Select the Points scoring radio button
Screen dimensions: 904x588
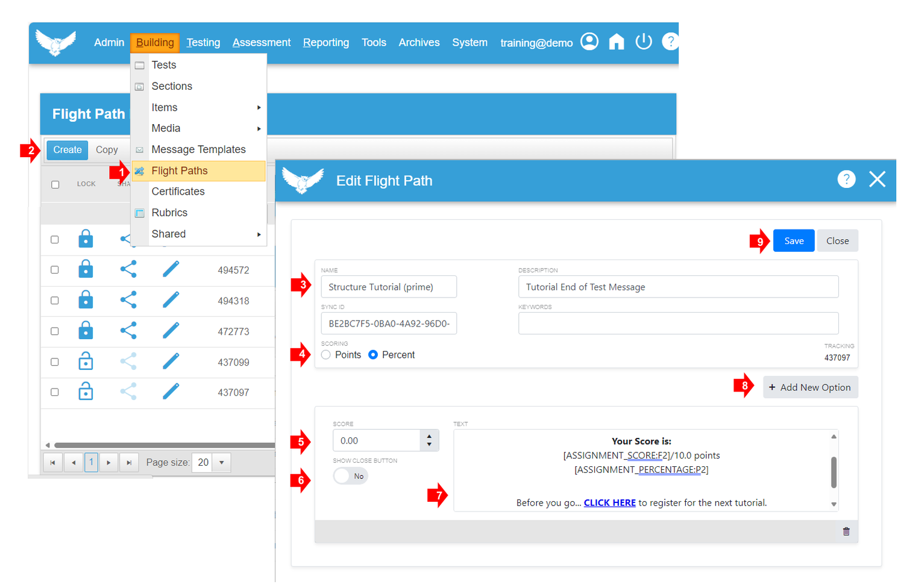tap(325, 355)
